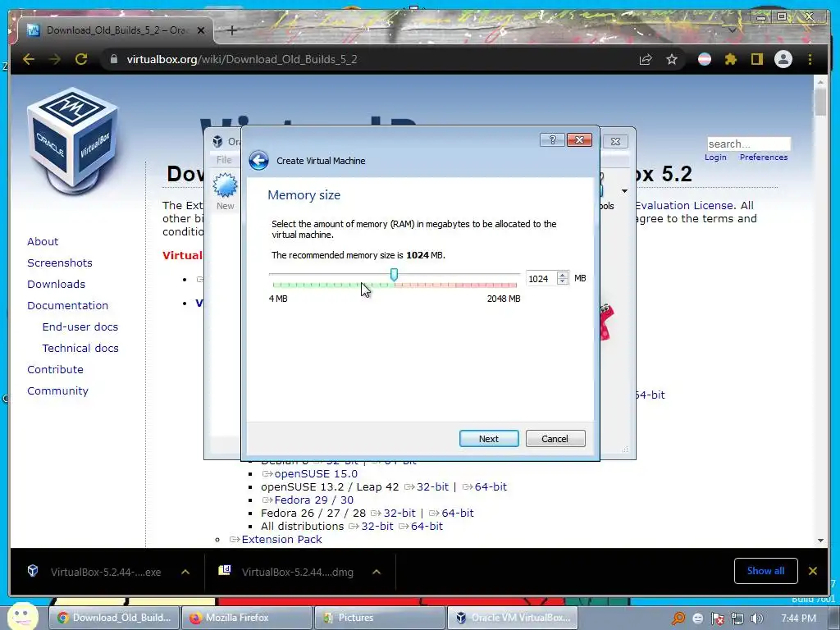Select the Download_Old_Builds_5_2 browser tab
Screen dimensions: 840x630
tap(116, 30)
